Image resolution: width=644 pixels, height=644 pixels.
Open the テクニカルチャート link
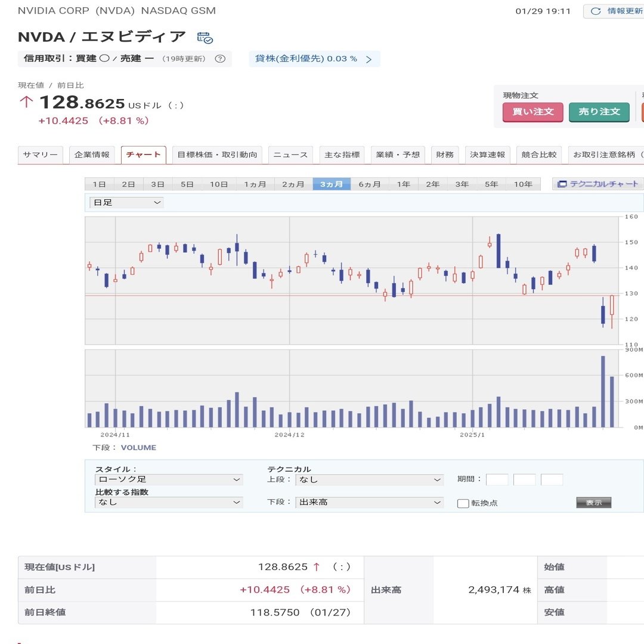tap(598, 184)
